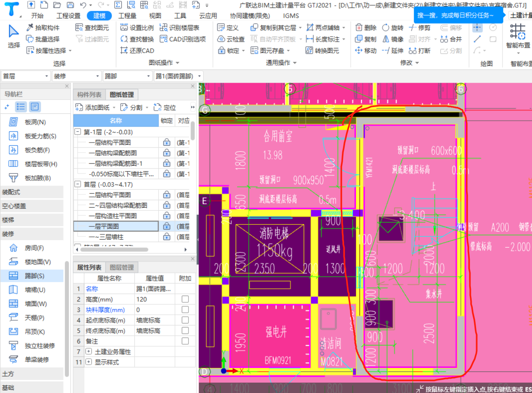Screen dimensions: 532x393
Task: Click 打断 break tool
Action: (420, 51)
